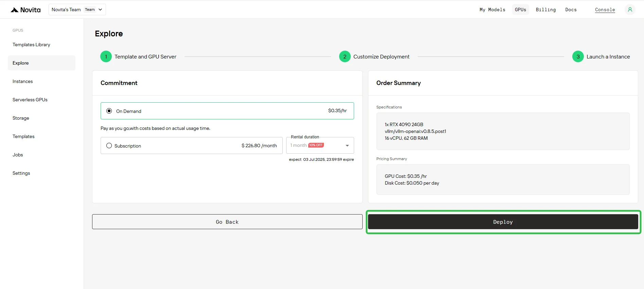Open Storage in the sidebar
Screen dimensions: 644x289
tap(21, 118)
